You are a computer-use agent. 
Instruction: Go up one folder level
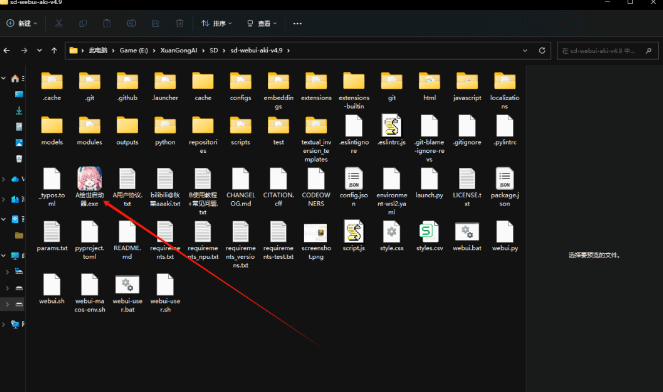[x=54, y=50]
